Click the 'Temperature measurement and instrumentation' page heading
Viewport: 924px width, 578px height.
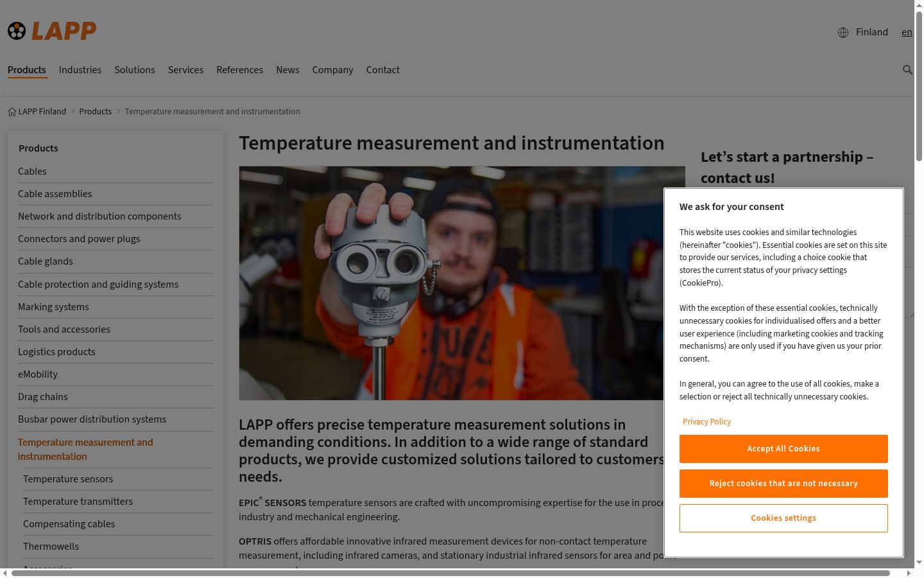coord(452,143)
